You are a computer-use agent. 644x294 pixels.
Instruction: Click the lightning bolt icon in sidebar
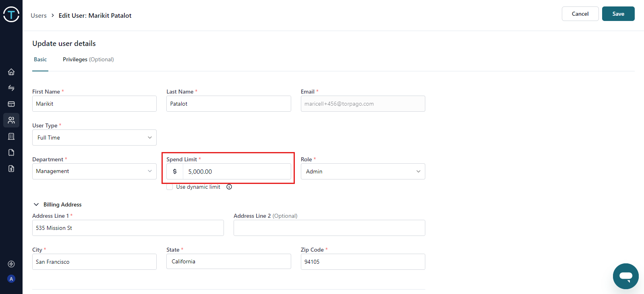click(x=11, y=264)
